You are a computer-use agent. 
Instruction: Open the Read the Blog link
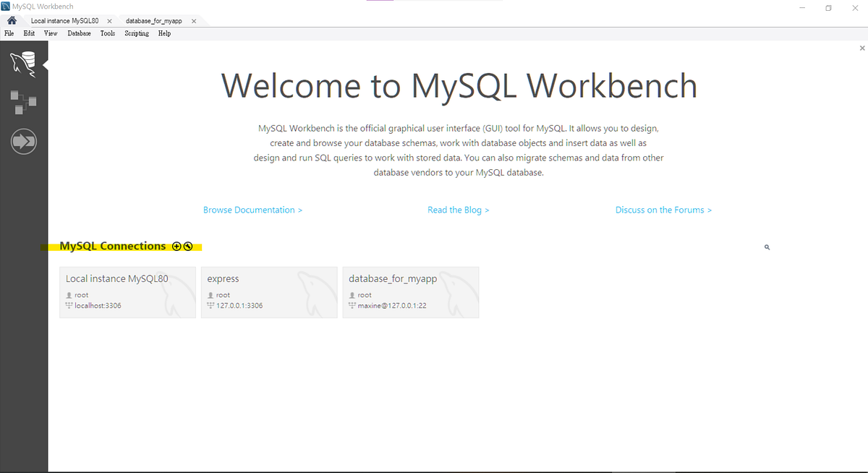(x=459, y=210)
